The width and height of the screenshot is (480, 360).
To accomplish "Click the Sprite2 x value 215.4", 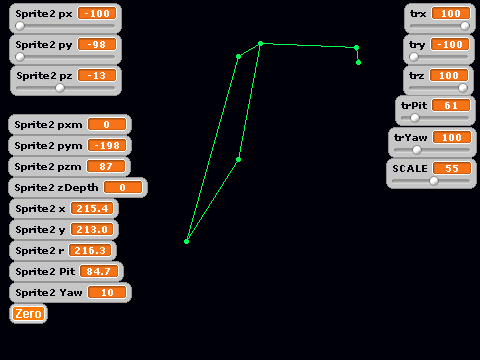I will point(92,209).
